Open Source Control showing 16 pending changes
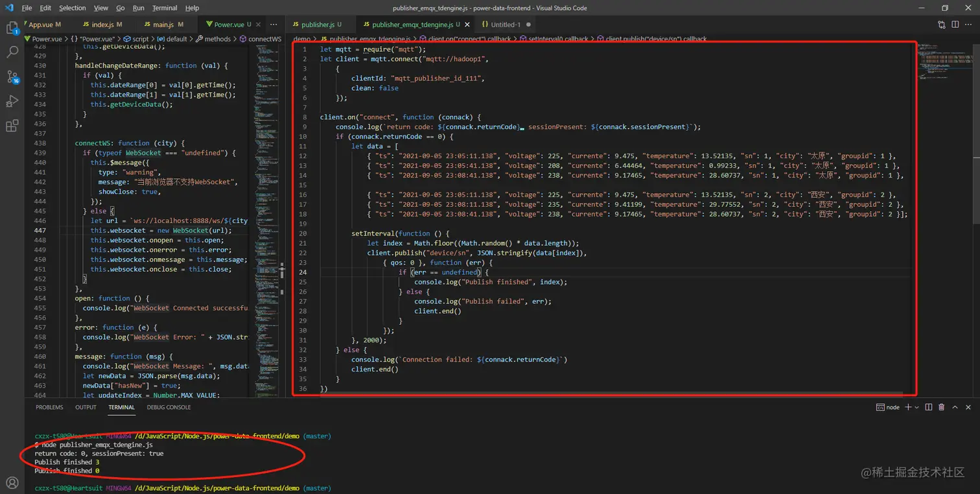This screenshot has height=494, width=980. [x=12, y=77]
